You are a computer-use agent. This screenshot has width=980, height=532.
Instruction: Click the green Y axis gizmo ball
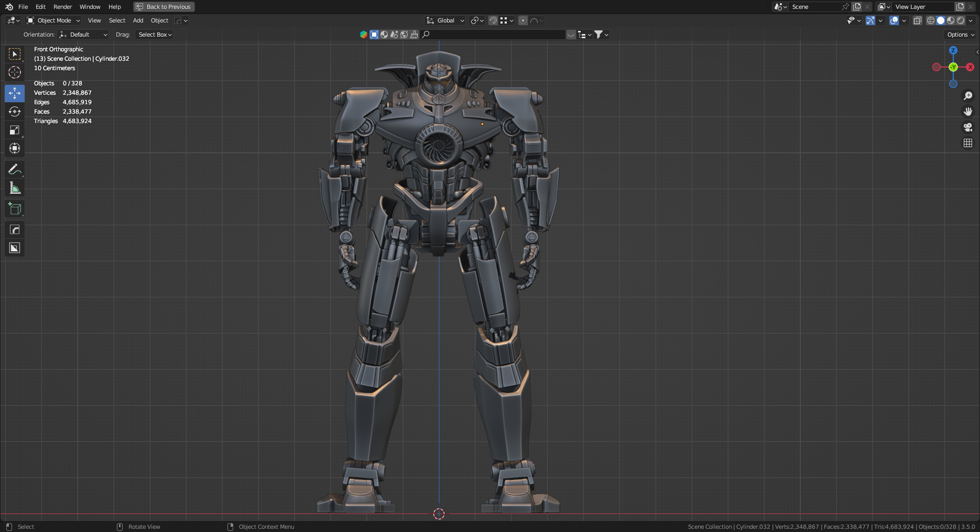tap(953, 67)
